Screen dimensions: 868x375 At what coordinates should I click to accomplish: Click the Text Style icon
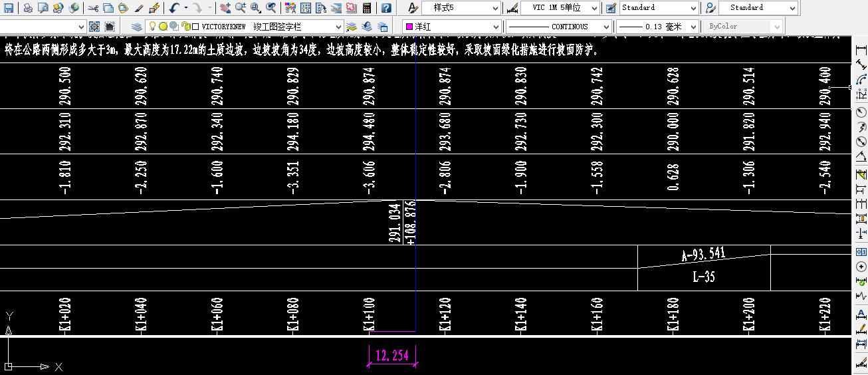(x=413, y=8)
